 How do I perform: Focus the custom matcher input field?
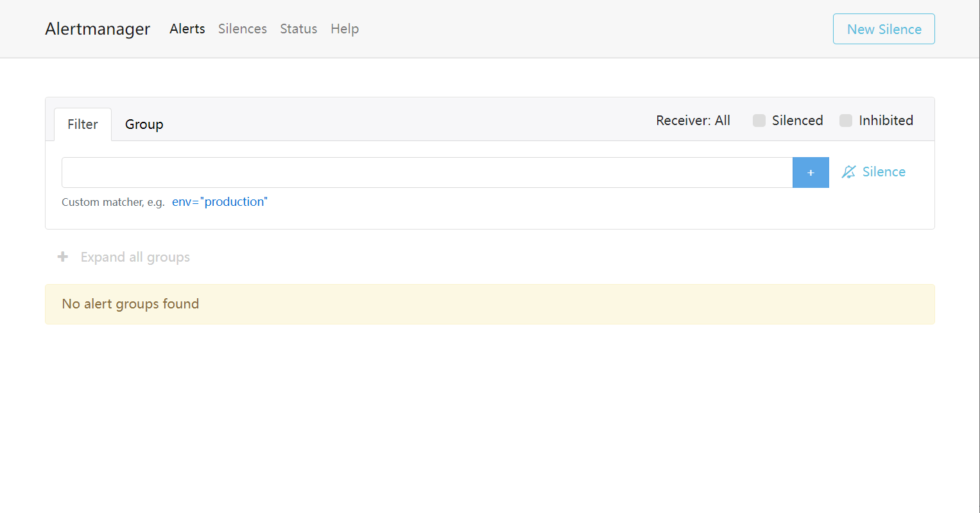(427, 172)
